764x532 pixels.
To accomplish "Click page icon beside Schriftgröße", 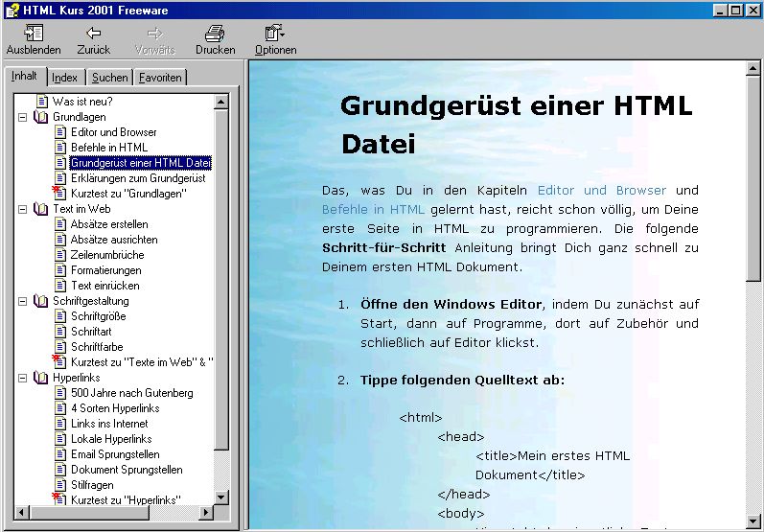I will click(x=60, y=316).
